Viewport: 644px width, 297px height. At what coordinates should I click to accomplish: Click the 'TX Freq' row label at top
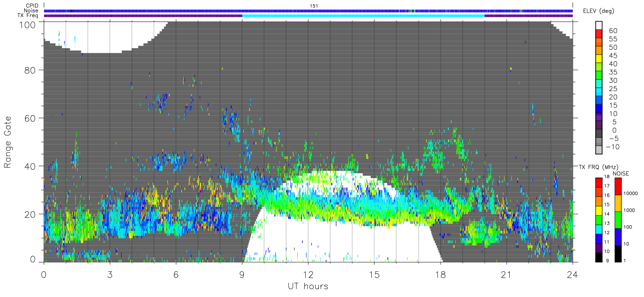point(28,16)
